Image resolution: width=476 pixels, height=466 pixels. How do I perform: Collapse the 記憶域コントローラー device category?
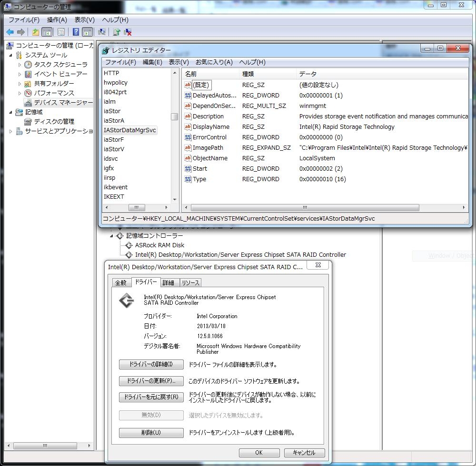(111, 236)
